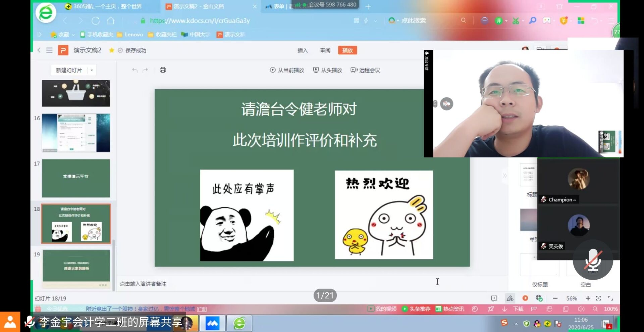Click the browser address bar URL
Viewport: 644px width, 332px height.
point(200,21)
